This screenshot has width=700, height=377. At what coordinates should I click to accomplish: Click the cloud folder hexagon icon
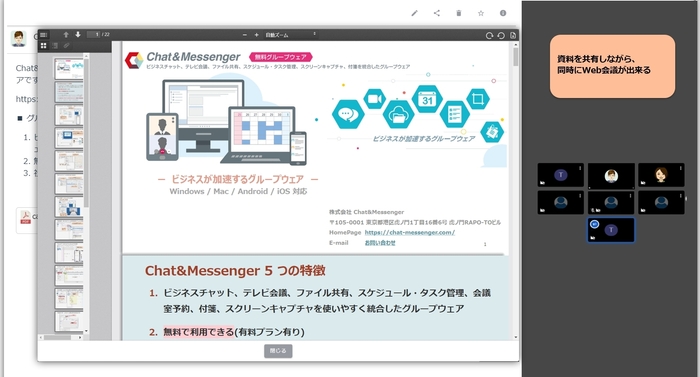click(398, 114)
